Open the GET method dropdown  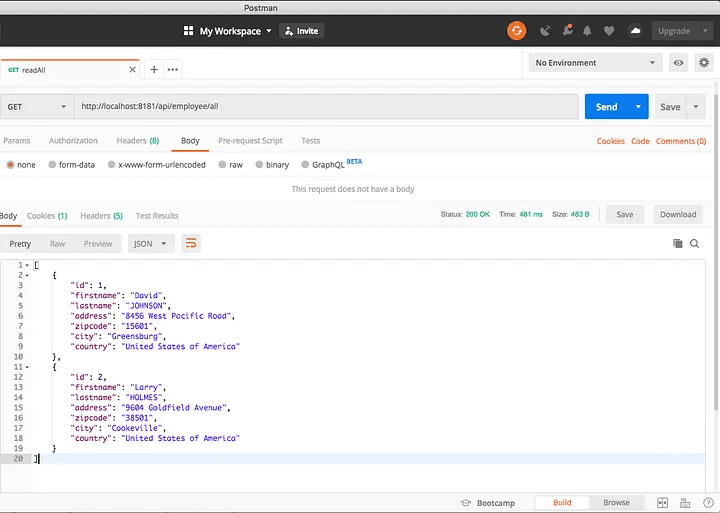tap(37, 107)
